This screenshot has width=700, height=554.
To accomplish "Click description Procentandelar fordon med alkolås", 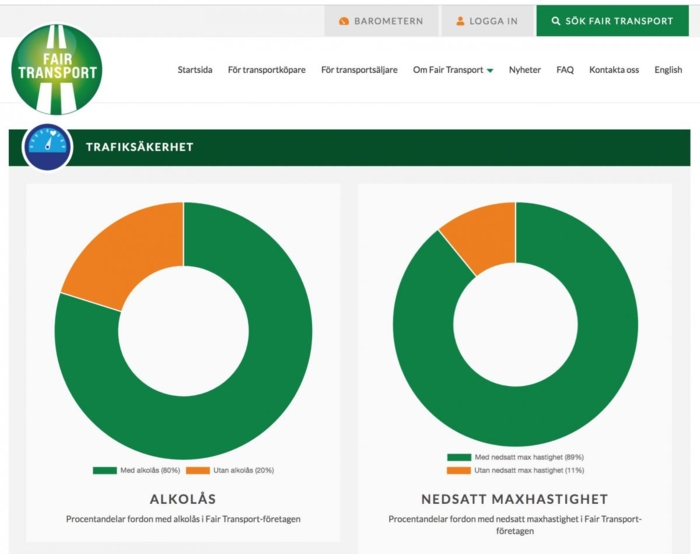I will pyautogui.click(x=183, y=519).
